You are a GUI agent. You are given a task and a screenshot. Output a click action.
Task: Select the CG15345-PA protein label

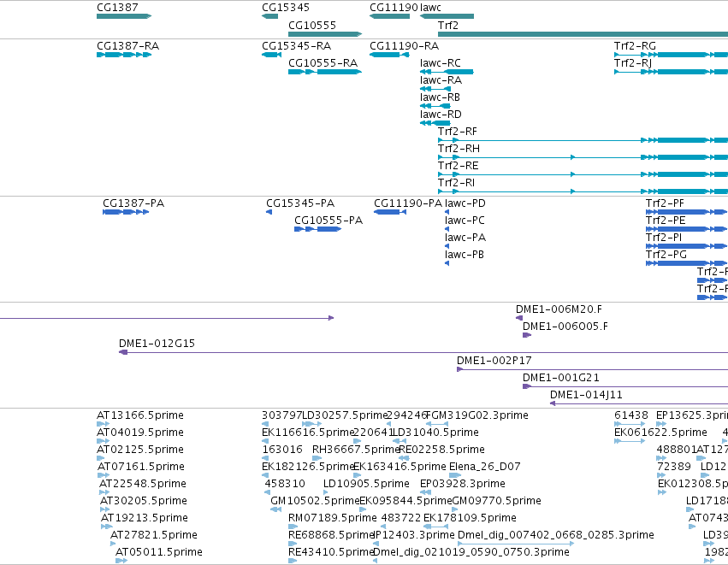click(x=300, y=203)
